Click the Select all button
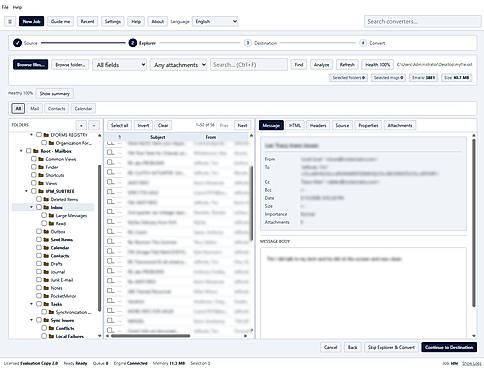The width and height of the screenshot is (484, 368). point(119,125)
